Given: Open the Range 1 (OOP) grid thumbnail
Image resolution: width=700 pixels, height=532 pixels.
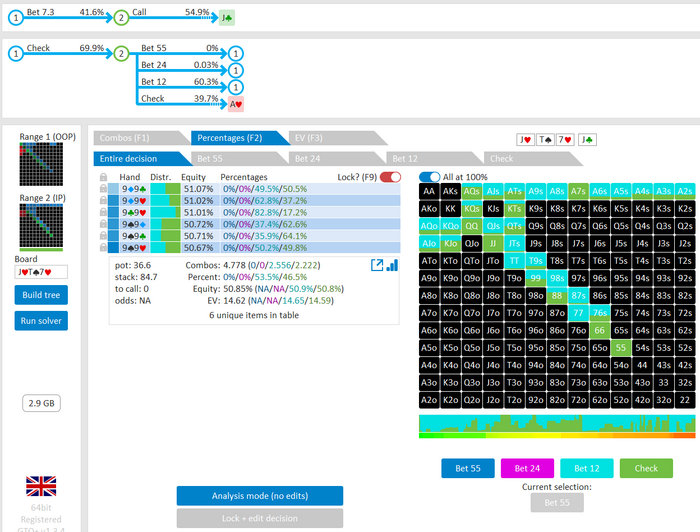Looking at the screenshot, I should 41,163.
